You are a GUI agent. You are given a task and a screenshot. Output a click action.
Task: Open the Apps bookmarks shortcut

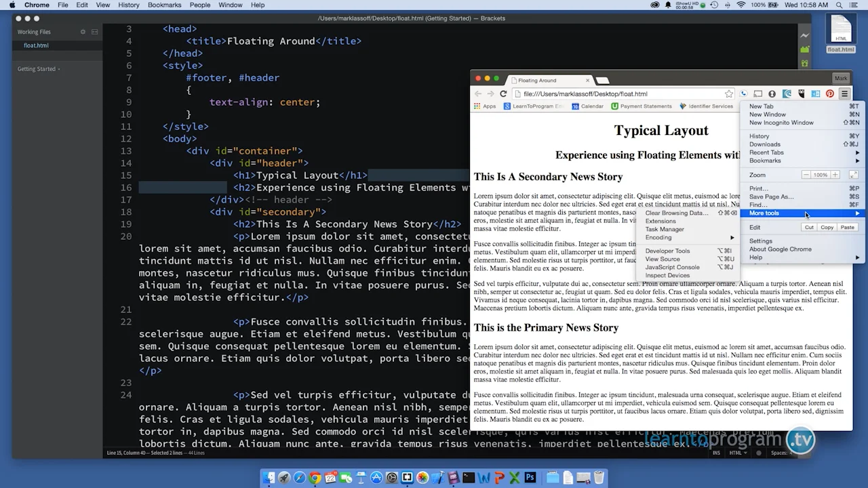tap(486, 106)
